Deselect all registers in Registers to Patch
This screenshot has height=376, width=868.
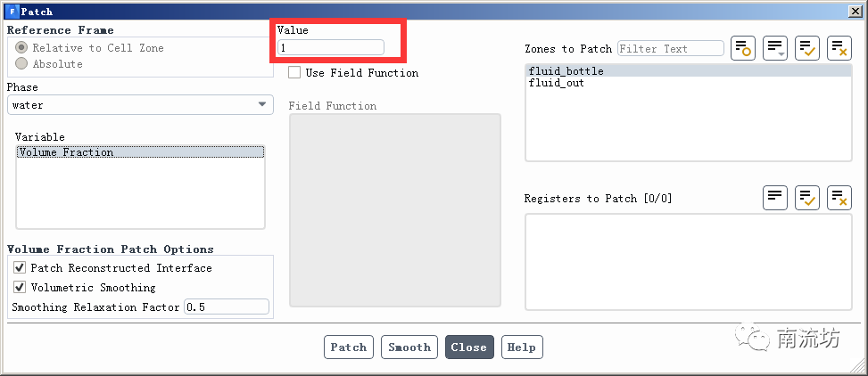(x=839, y=197)
